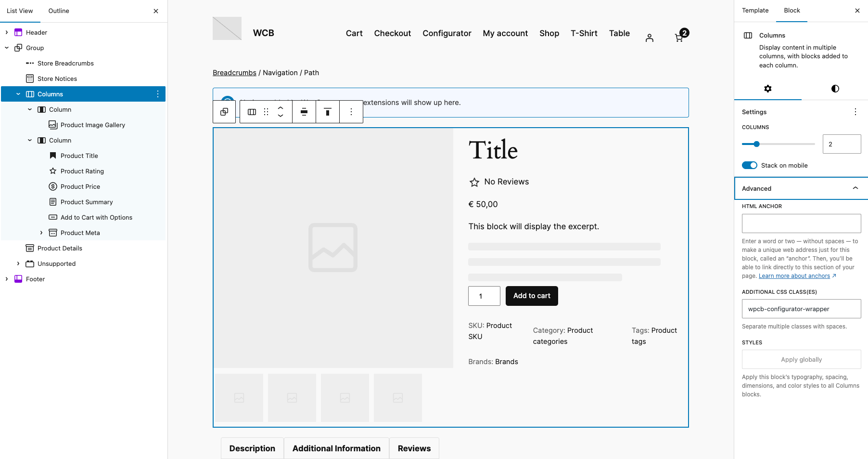This screenshot has height=459, width=868.
Task: Click the vertical alignment top icon
Action: click(328, 112)
